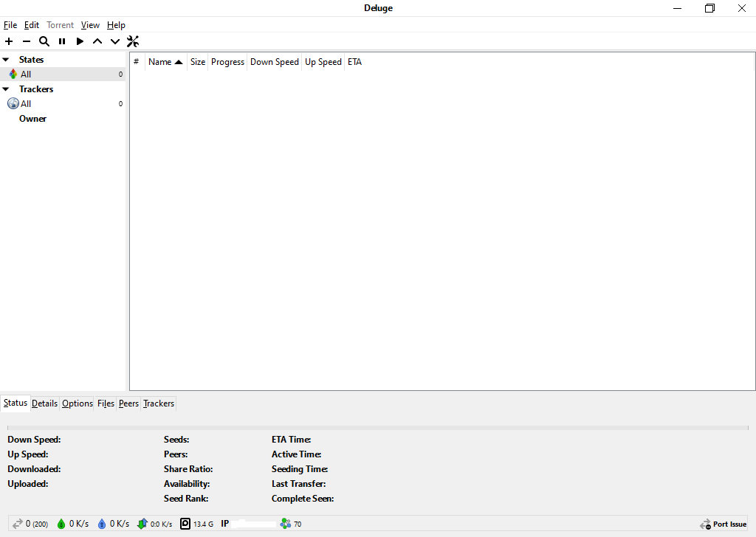Resume torrents with the play icon
Screen dimensions: 756x537
[x=80, y=41]
